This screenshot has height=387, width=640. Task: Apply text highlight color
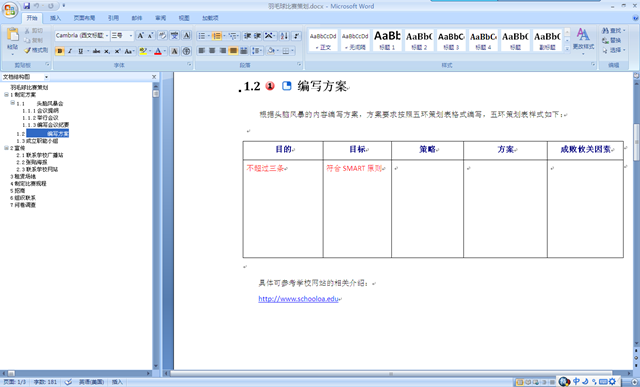(143, 51)
